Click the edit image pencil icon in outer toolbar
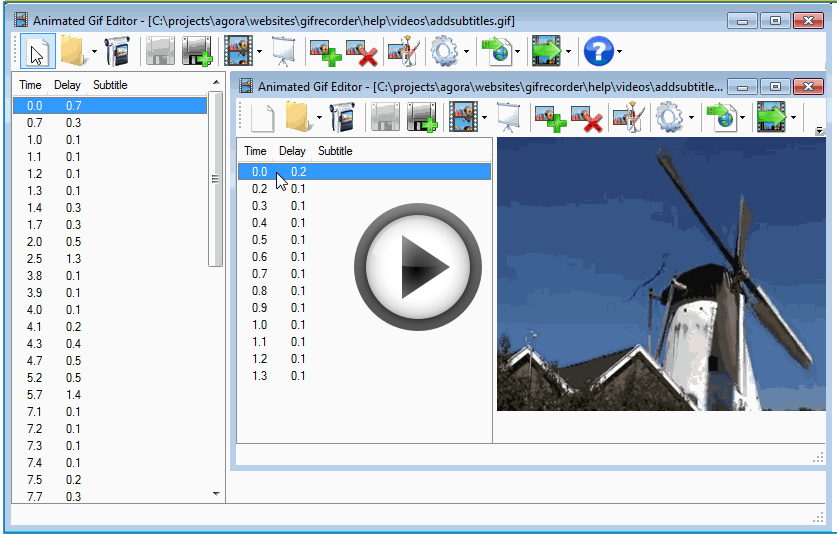This screenshot has width=837, height=534. (404, 52)
